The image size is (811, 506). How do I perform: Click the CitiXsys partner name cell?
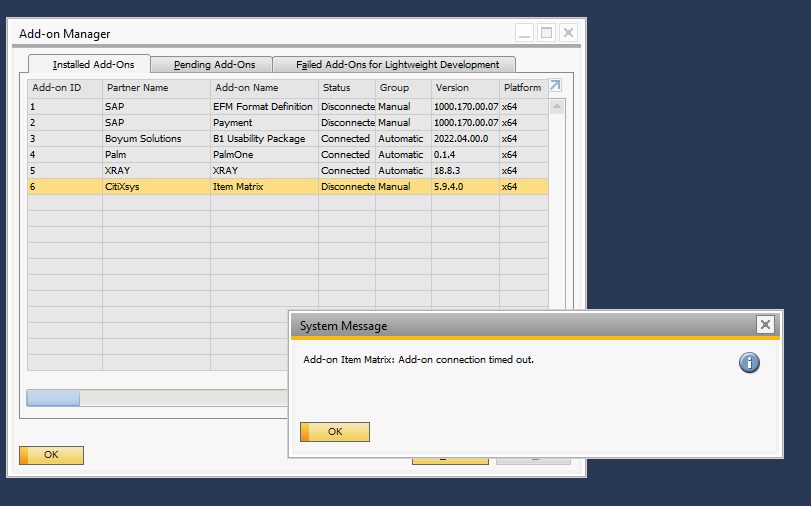[x=156, y=187]
